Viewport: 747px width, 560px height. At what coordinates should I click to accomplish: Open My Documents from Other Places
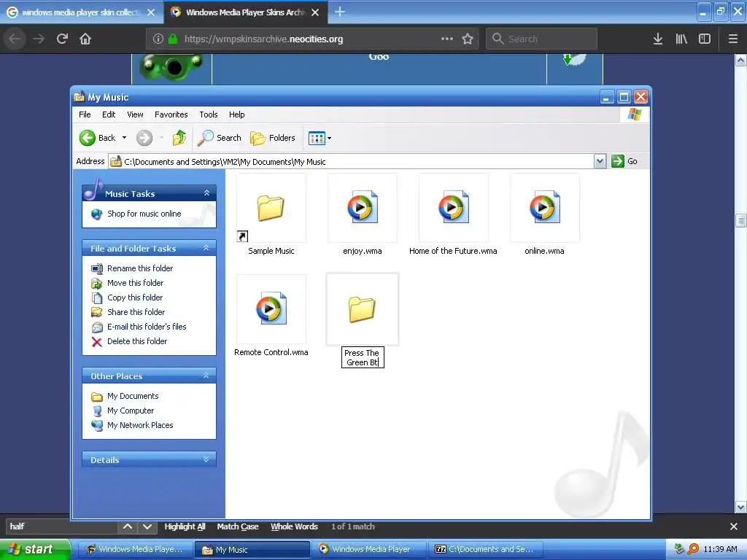133,396
